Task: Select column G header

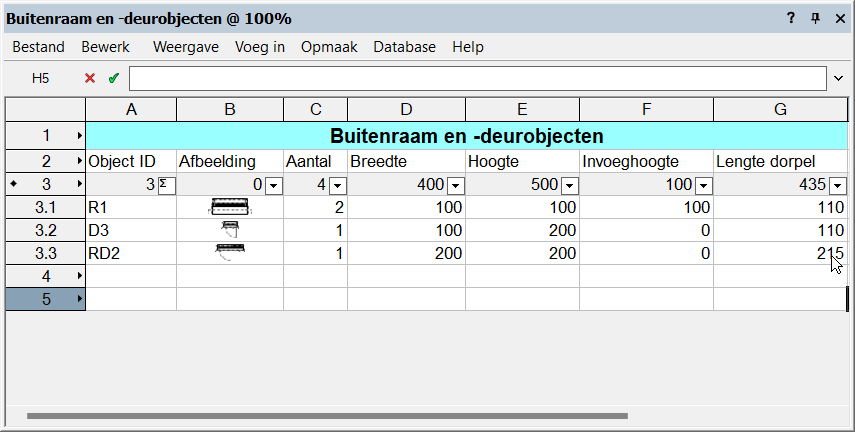Action: pyautogui.click(x=780, y=109)
